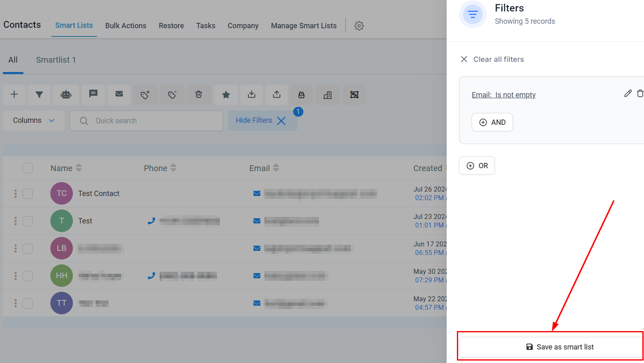Click the star review request icon
The height and width of the screenshot is (363, 644).
pyautogui.click(x=226, y=95)
